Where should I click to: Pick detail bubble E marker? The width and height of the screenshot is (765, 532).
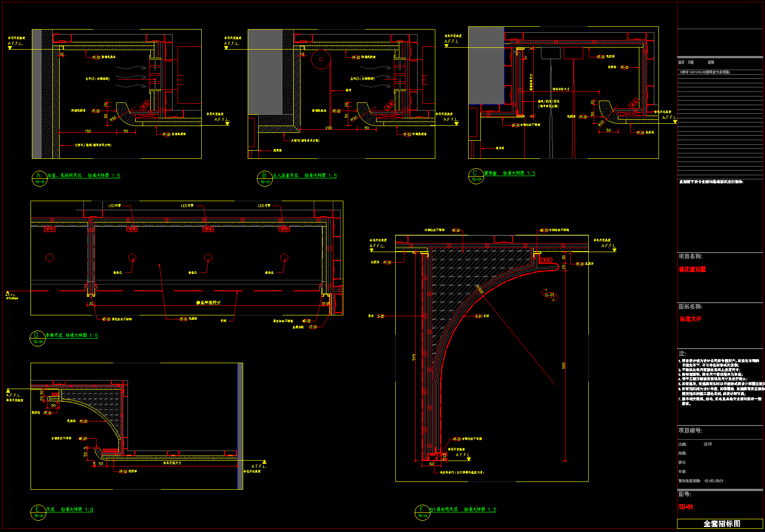[x=38, y=512]
